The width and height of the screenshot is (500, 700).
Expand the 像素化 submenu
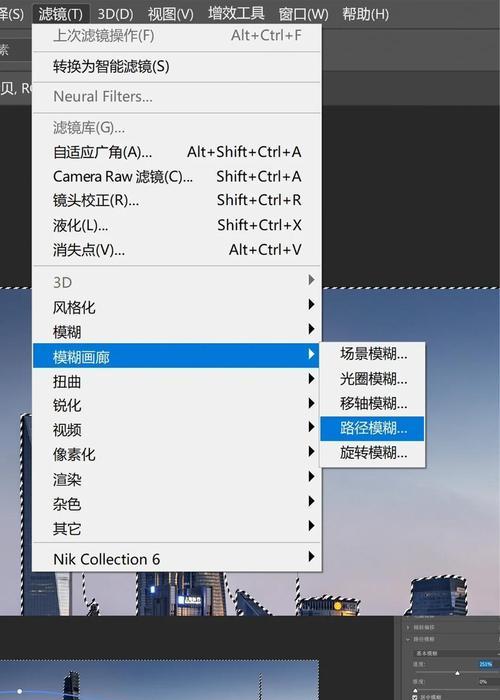click(177, 454)
